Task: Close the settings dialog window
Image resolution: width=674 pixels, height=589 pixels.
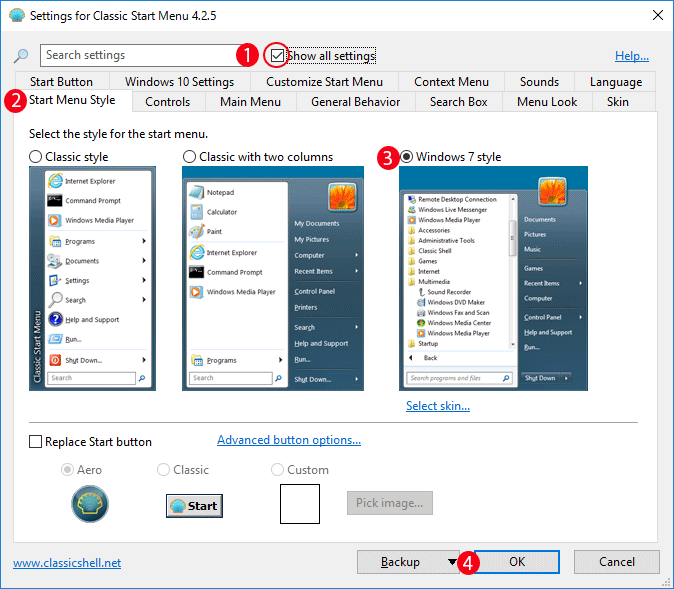Action: click(x=658, y=15)
